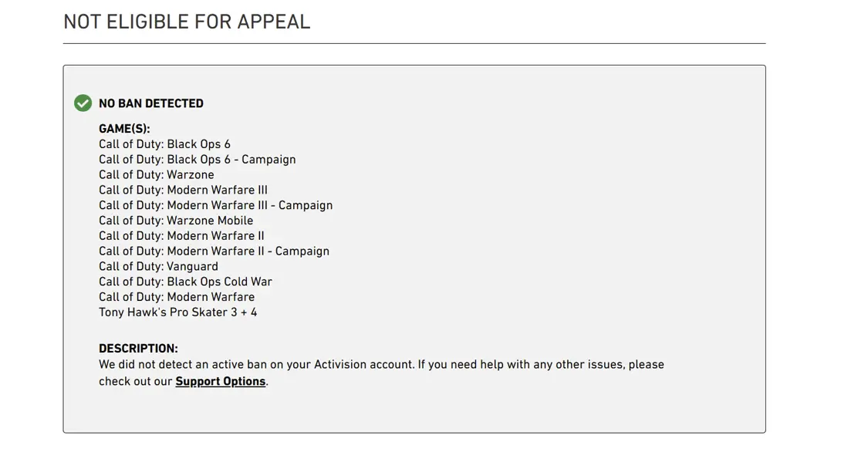The image size is (868, 459).
Task: Click the Not Eligible For Appeal heading
Action: pyautogui.click(x=187, y=22)
